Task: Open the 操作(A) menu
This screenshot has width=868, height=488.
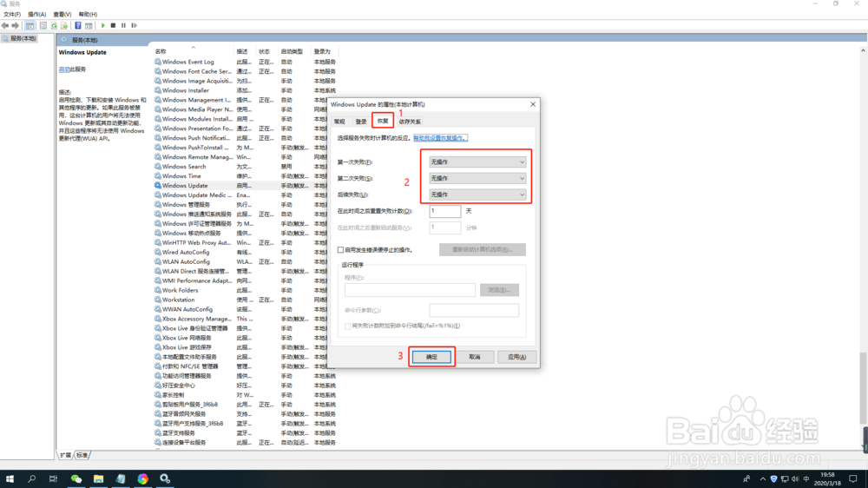Action: [x=37, y=15]
